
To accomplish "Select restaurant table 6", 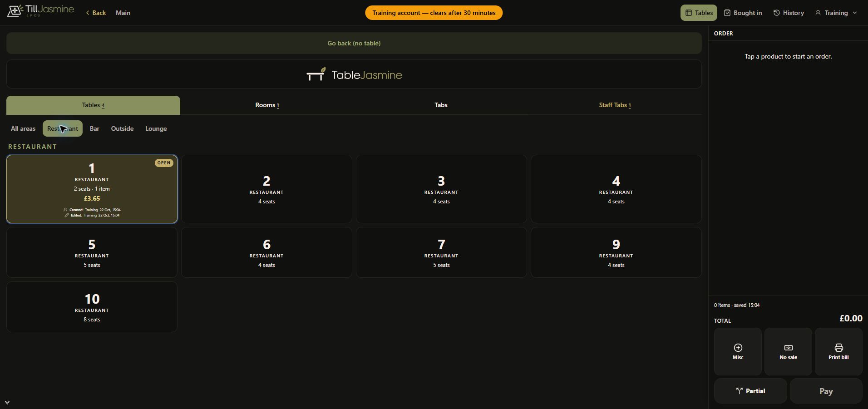I will pos(266,252).
